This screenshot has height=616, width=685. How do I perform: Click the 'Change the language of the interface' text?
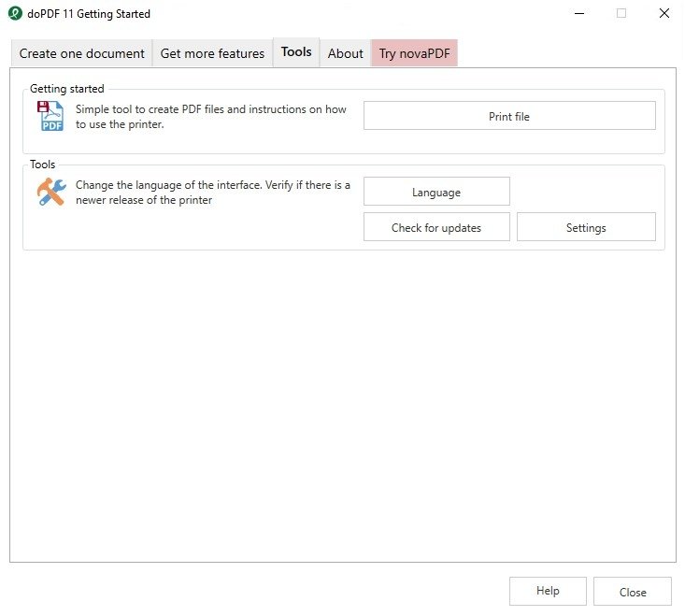point(213,193)
